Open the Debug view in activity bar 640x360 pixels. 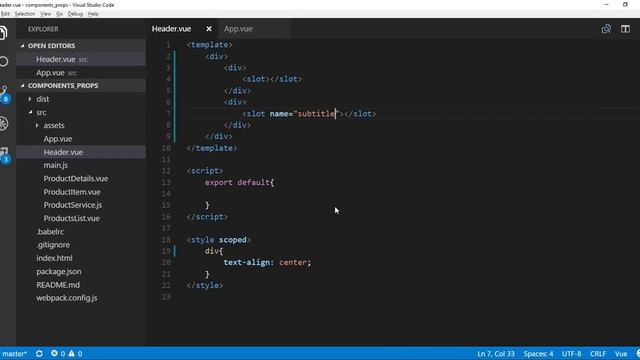click(x=4, y=124)
